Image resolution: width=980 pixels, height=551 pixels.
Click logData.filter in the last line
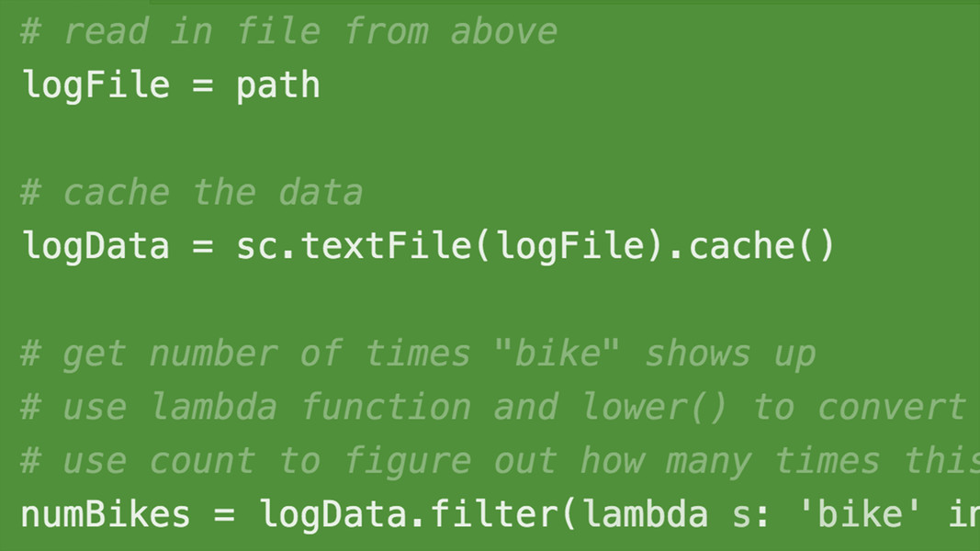[409, 514]
